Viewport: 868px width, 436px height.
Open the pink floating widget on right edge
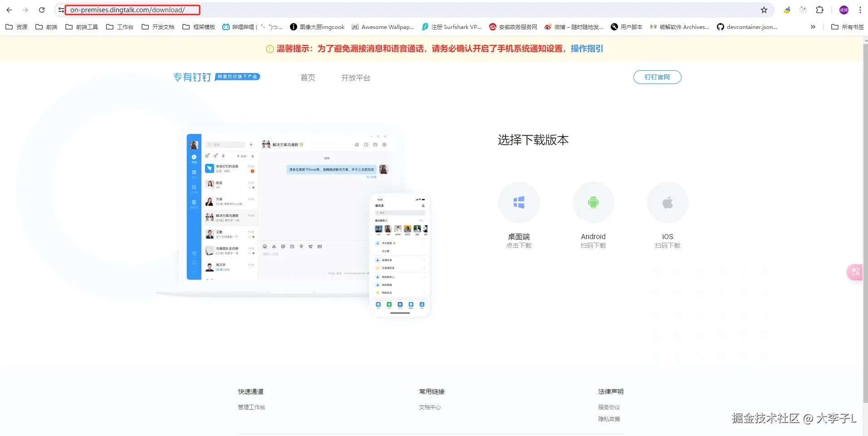coord(854,272)
